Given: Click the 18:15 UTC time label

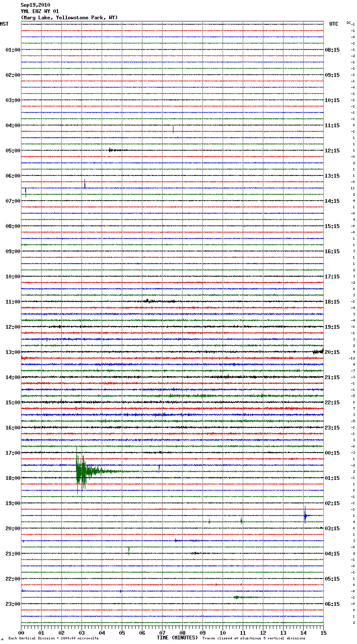Looking at the screenshot, I should (x=332, y=302).
